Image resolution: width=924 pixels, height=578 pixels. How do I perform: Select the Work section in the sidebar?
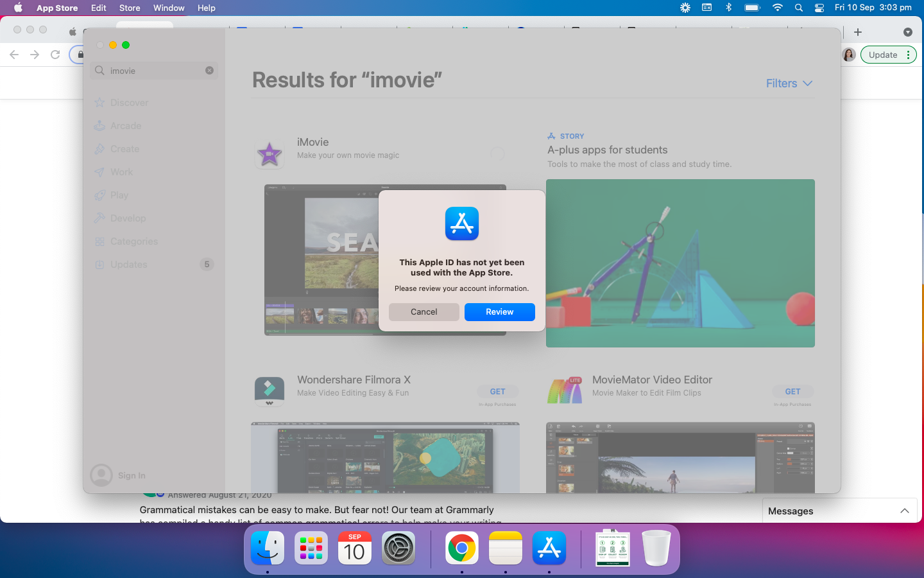[114, 172]
